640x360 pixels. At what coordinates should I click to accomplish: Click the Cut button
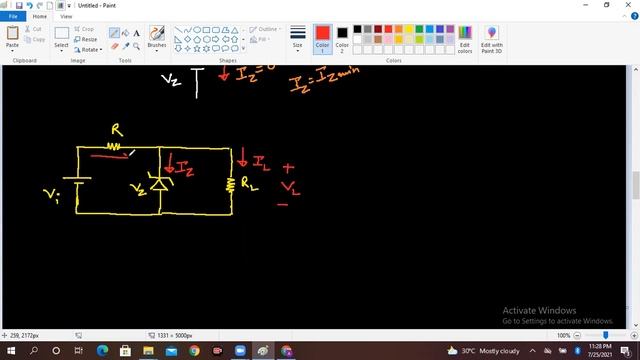33,29
